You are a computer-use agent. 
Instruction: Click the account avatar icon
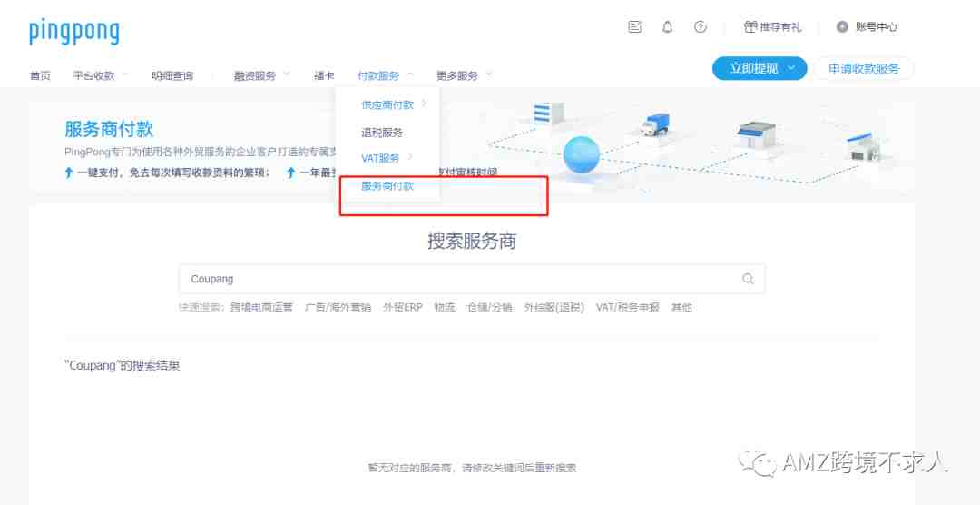[x=842, y=27]
